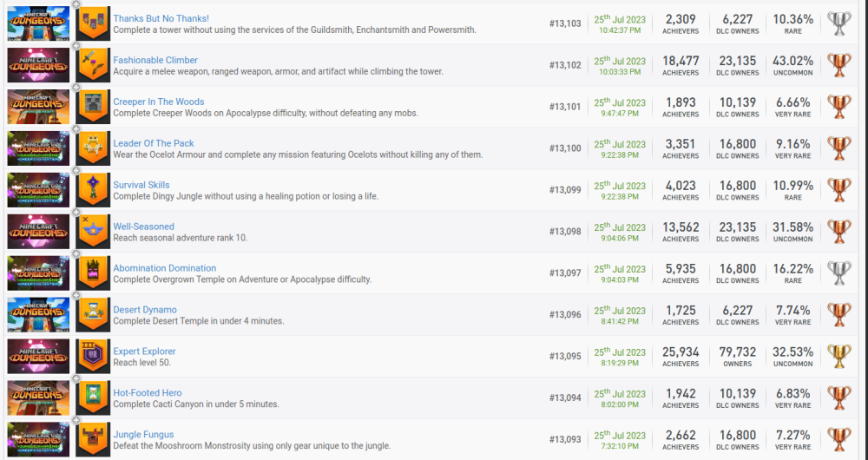The image size is (868, 460).
Task: Click the bronze trophy in the Well-Seasoned row
Action: [x=839, y=233]
